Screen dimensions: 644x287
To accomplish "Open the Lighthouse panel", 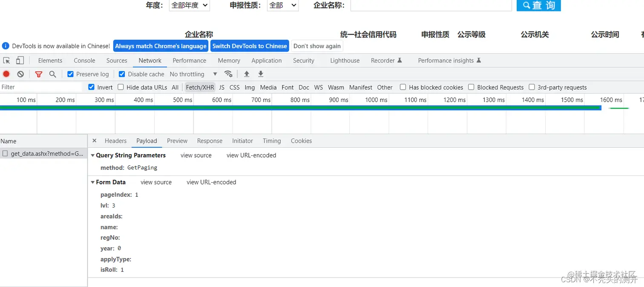I will click(x=345, y=60).
